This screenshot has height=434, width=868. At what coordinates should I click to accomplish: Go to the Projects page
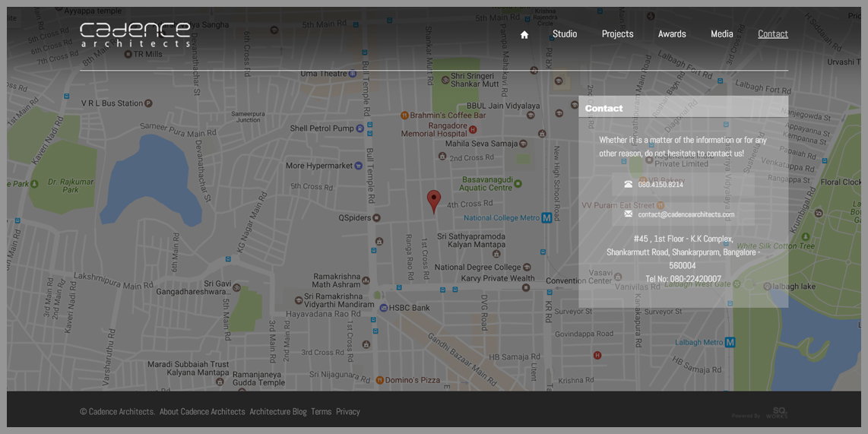(617, 34)
